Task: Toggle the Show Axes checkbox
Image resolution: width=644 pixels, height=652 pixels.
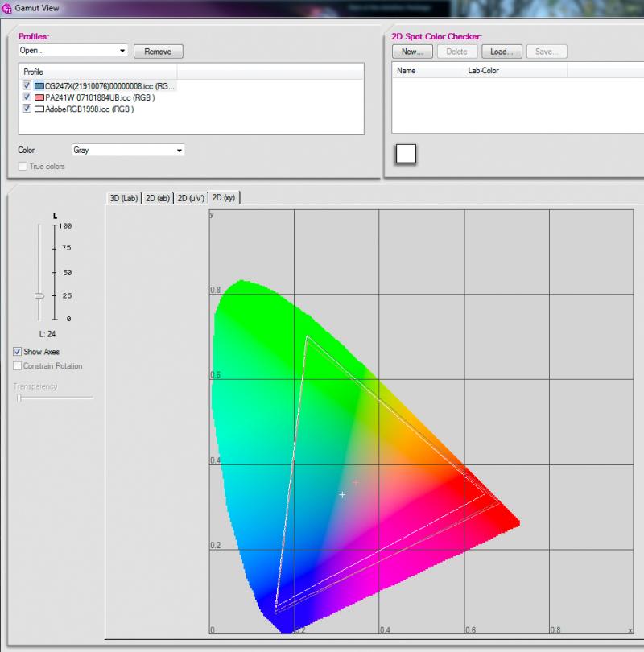Action: (x=18, y=352)
